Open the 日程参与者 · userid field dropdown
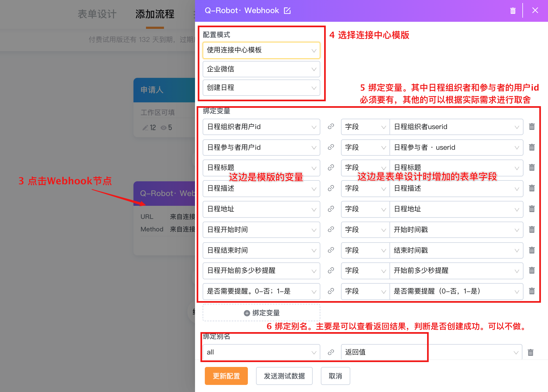This screenshot has width=548, height=392. (x=456, y=148)
